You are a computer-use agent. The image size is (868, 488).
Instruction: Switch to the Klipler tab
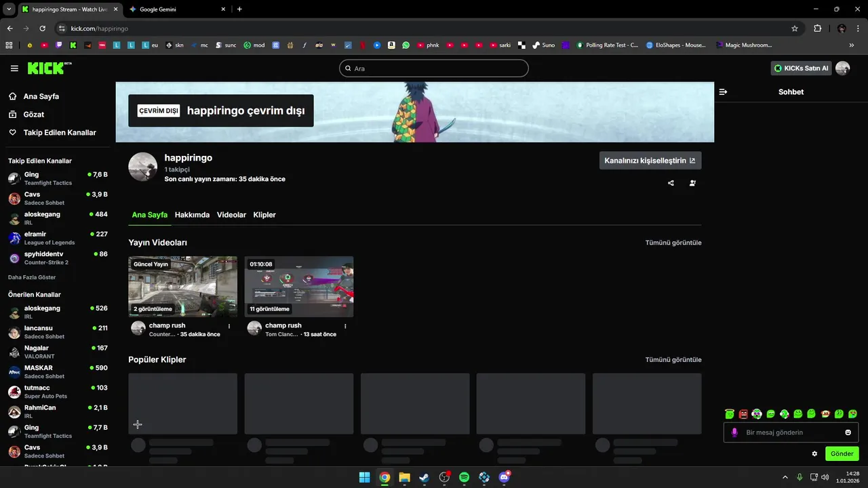[264, 215]
